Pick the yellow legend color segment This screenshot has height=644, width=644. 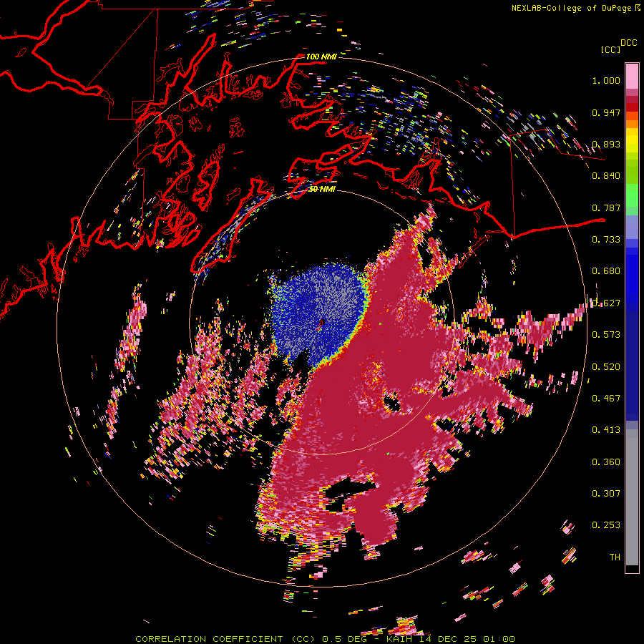click(x=632, y=141)
